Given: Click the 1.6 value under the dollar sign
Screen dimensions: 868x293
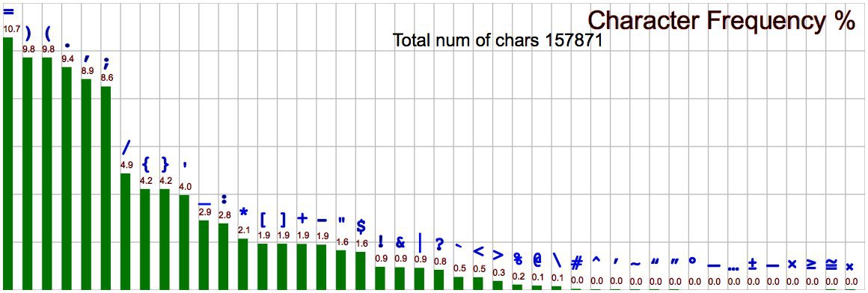Looking at the screenshot, I should pyautogui.click(x=361, y=243).
